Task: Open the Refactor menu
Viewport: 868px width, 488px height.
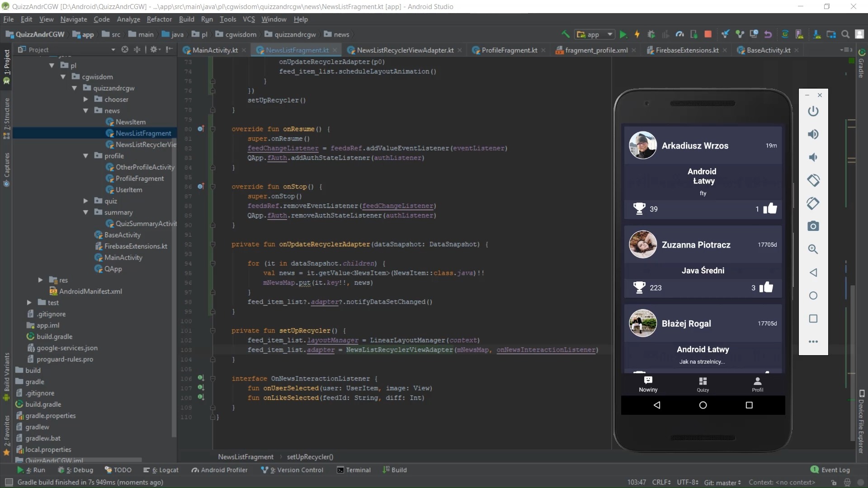Action: point(159,19)
